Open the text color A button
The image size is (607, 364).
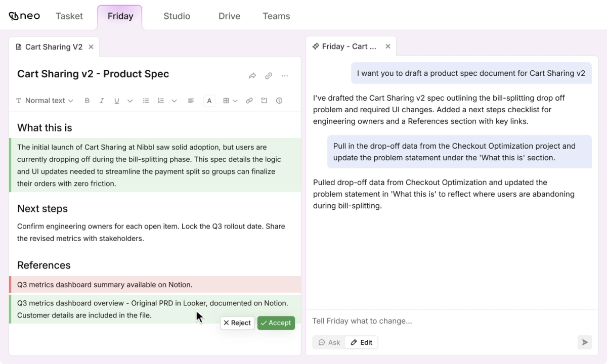[x=209, y=101]
